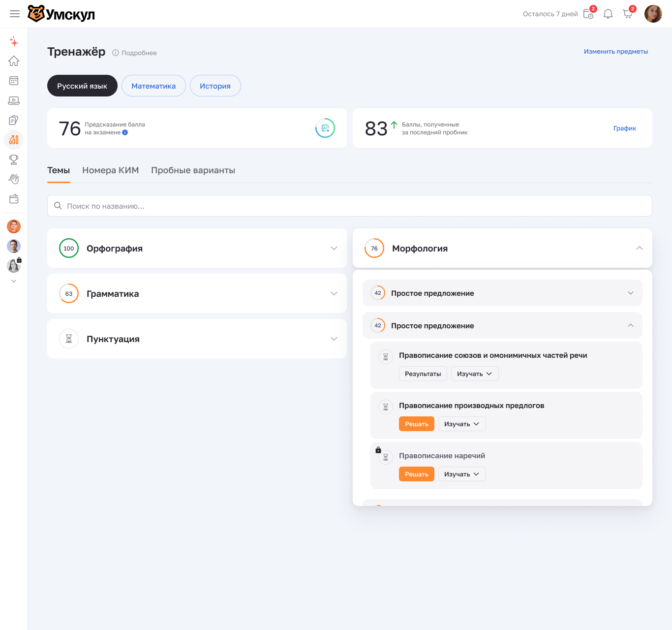
Task: Select the bar chart trainer sidebar icon
Action: coord(14,140)
